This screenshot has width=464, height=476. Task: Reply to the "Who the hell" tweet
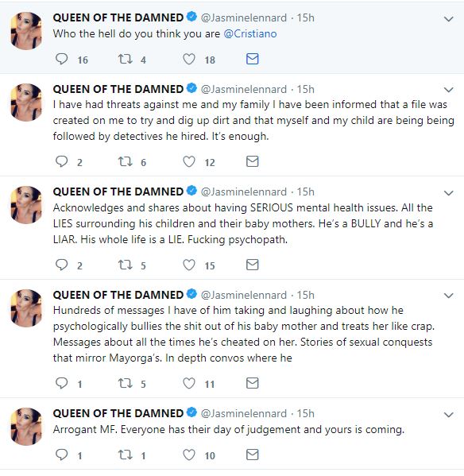pyautogui.click(x=62, y=59)
